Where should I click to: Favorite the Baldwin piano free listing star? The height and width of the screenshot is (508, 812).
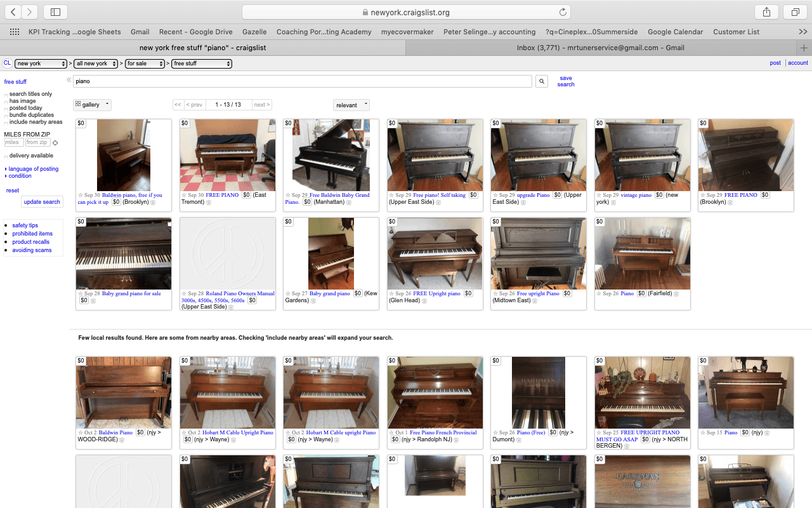(x=81, y=196)
